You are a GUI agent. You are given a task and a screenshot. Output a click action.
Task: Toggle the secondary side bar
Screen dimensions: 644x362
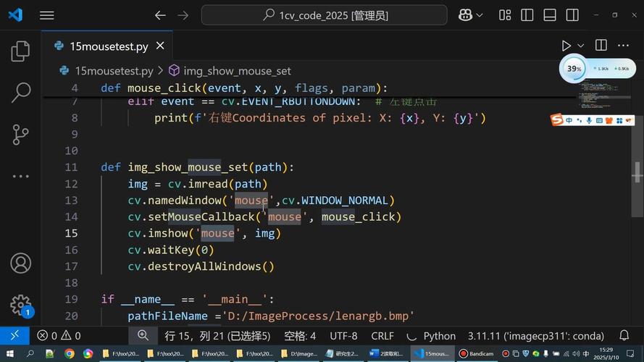(572, 15)
